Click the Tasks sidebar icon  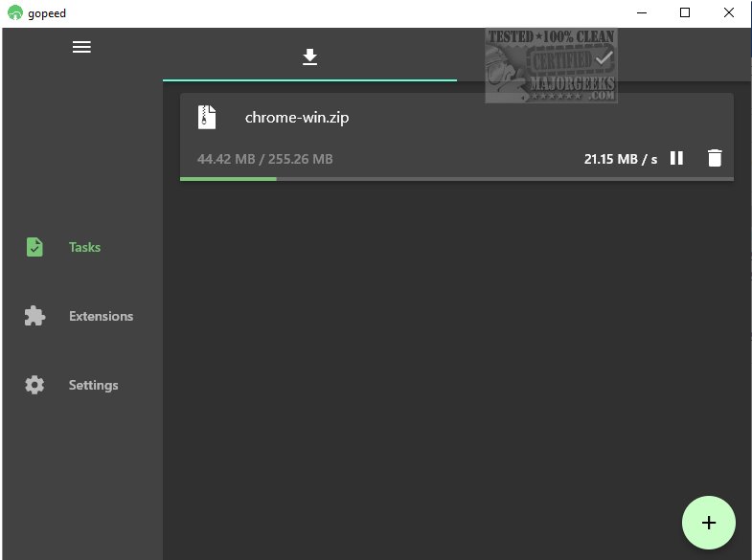pyautogui.click(x=34, y=247)
